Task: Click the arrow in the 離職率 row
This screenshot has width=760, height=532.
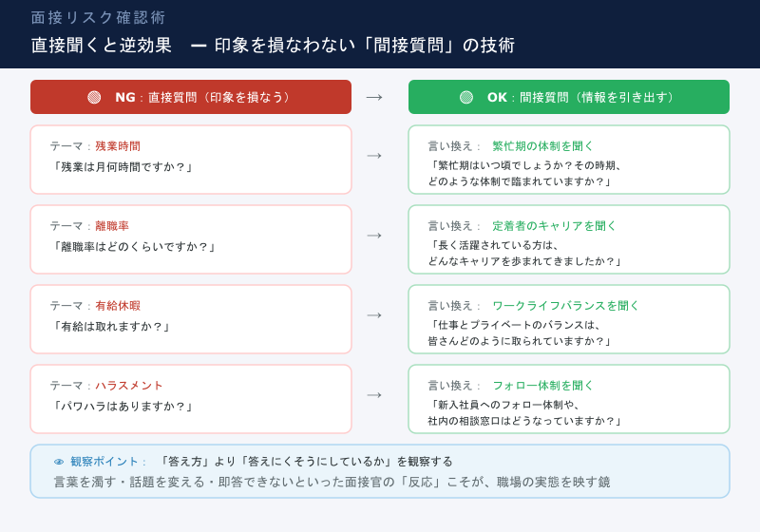Action: coord(374,236)
